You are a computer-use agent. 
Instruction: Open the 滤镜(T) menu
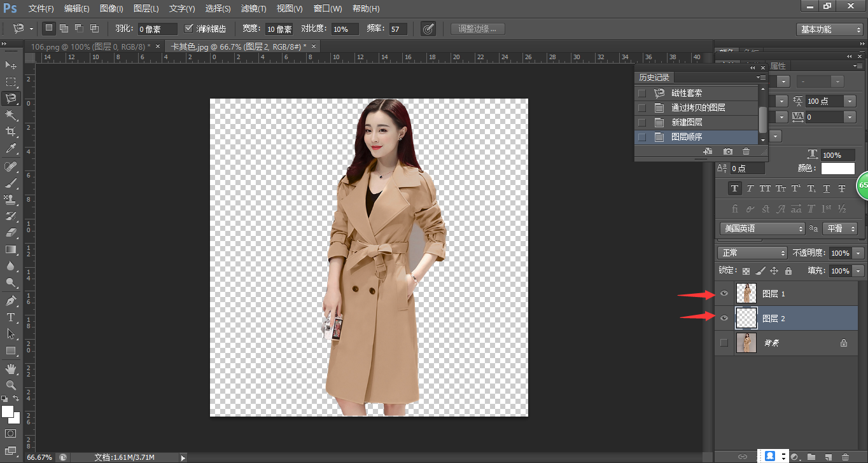coord(253,9)
